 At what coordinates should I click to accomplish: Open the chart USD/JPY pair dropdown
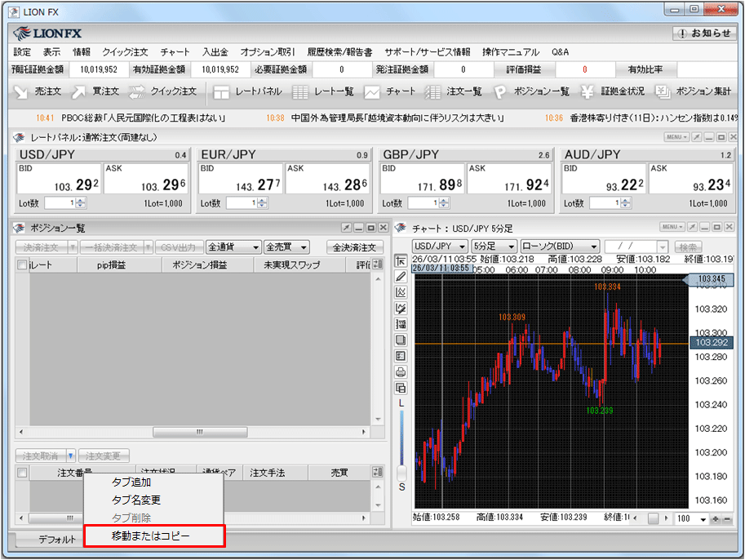coord(440,247)
